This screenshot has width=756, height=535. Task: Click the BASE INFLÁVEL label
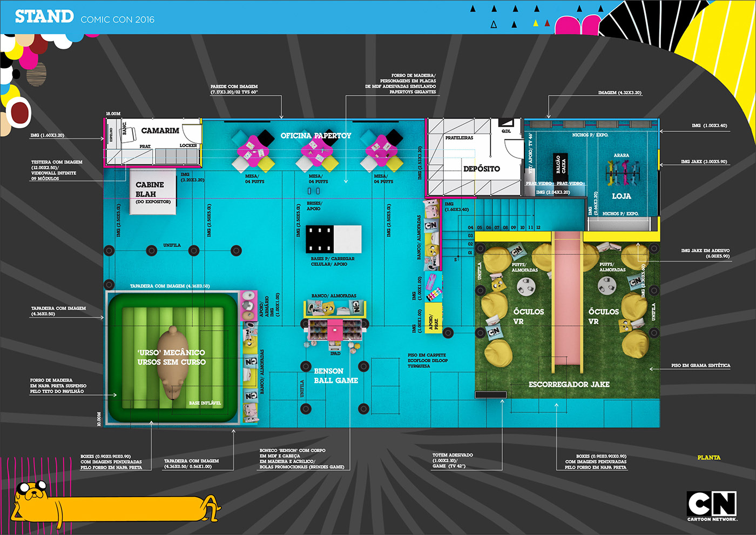click(x=205, y=403)
